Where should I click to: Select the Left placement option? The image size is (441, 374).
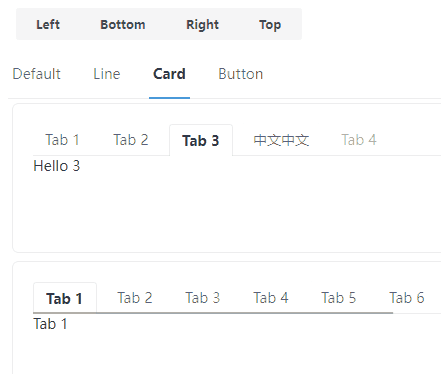(48, 24)
